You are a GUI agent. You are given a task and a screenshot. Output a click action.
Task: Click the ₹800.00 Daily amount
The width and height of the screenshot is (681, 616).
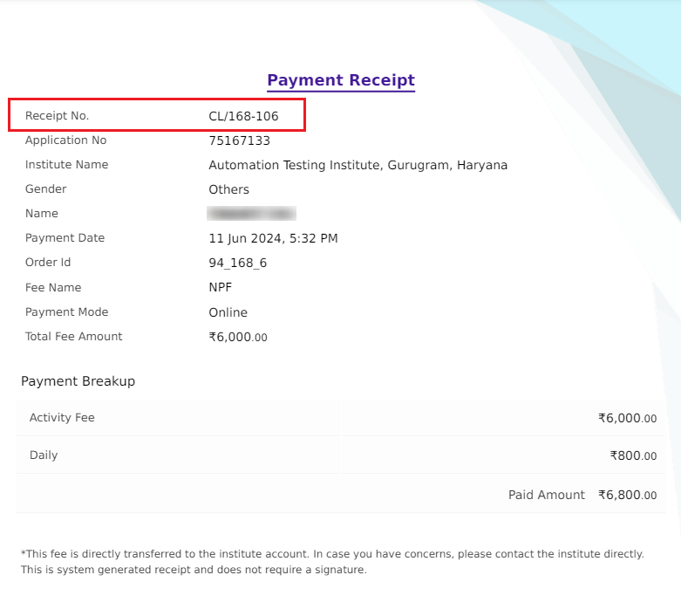pos(633,455)
